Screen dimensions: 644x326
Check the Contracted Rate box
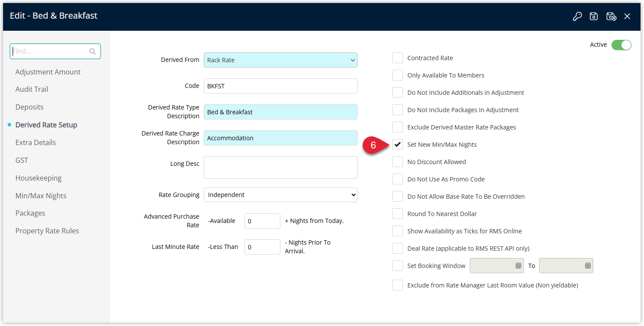coord(397,58)
